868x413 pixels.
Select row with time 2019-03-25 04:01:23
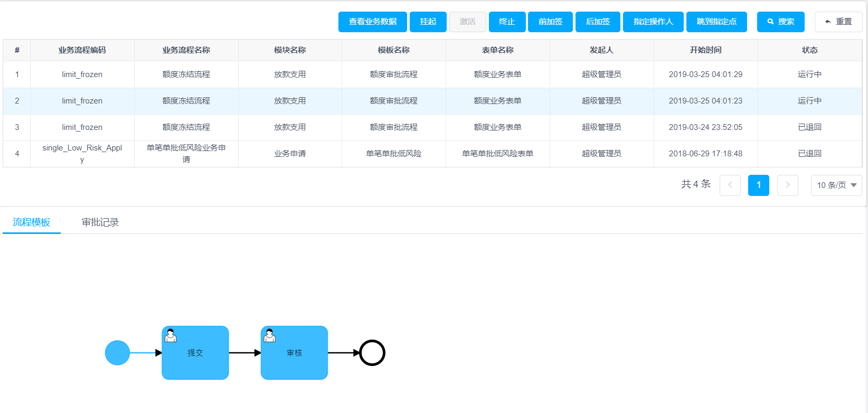[x=432, y=101]
